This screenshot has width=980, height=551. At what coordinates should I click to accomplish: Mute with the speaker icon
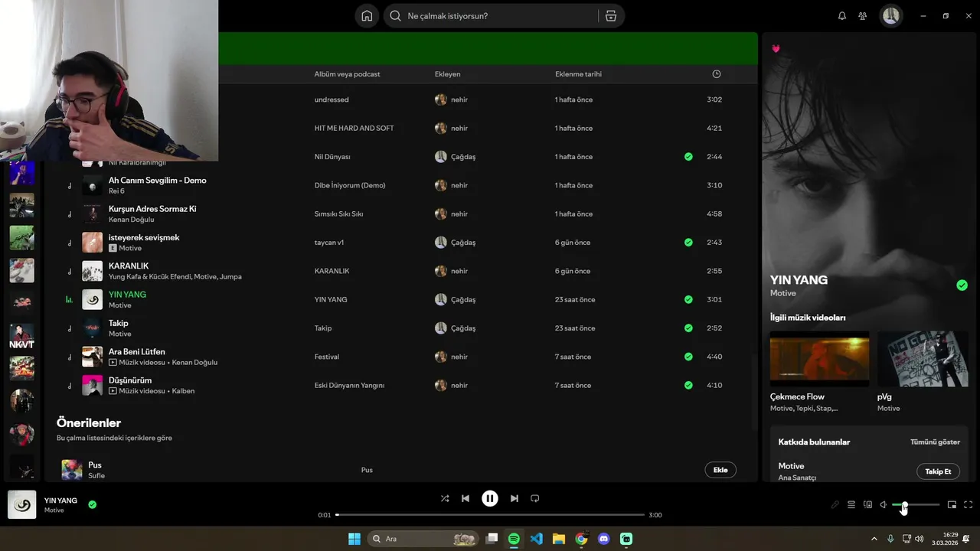click(x=884, y=505)
